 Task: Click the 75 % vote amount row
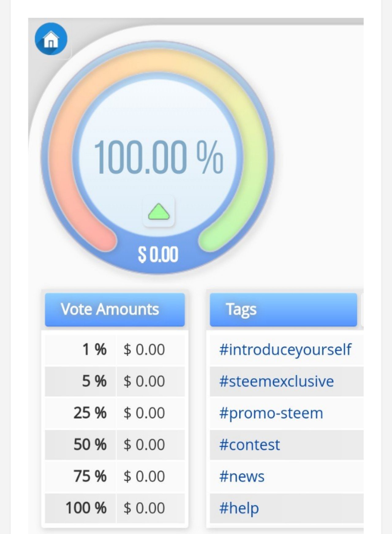point(115,476)
